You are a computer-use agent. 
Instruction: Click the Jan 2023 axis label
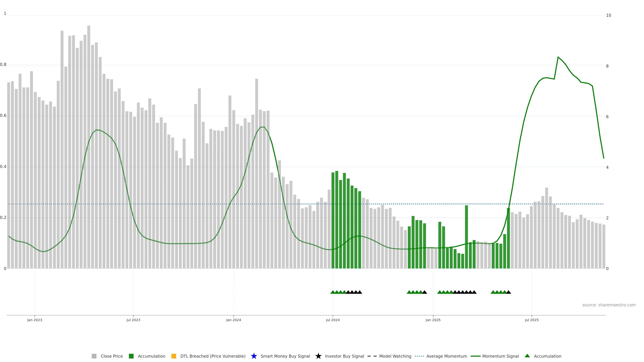pos(35,320)
